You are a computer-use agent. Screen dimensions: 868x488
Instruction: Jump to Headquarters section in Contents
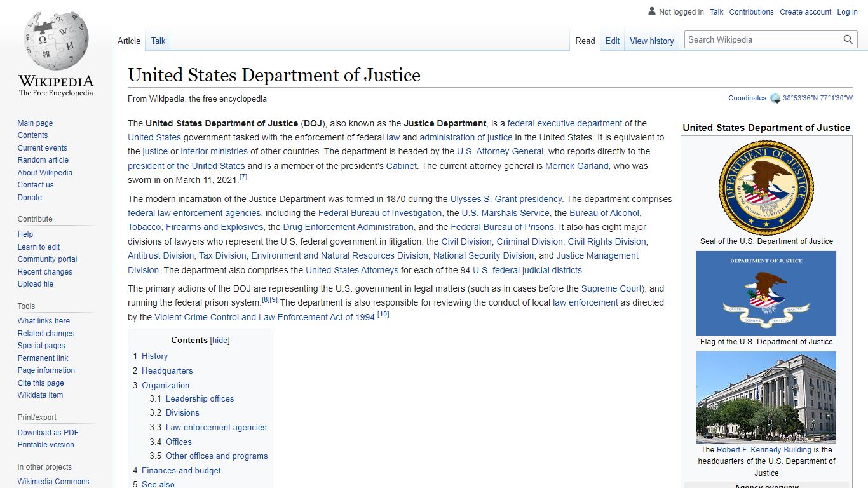tap(167, 371)
